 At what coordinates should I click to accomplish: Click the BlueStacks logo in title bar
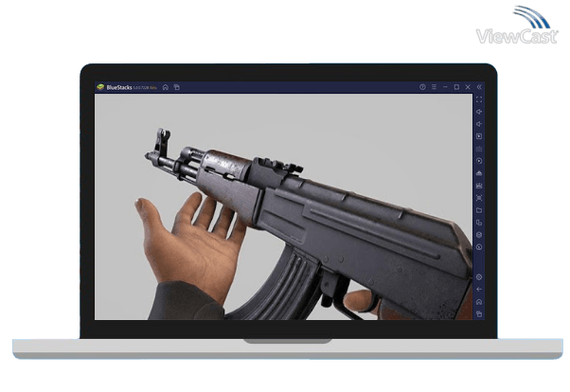click(100, 87)
